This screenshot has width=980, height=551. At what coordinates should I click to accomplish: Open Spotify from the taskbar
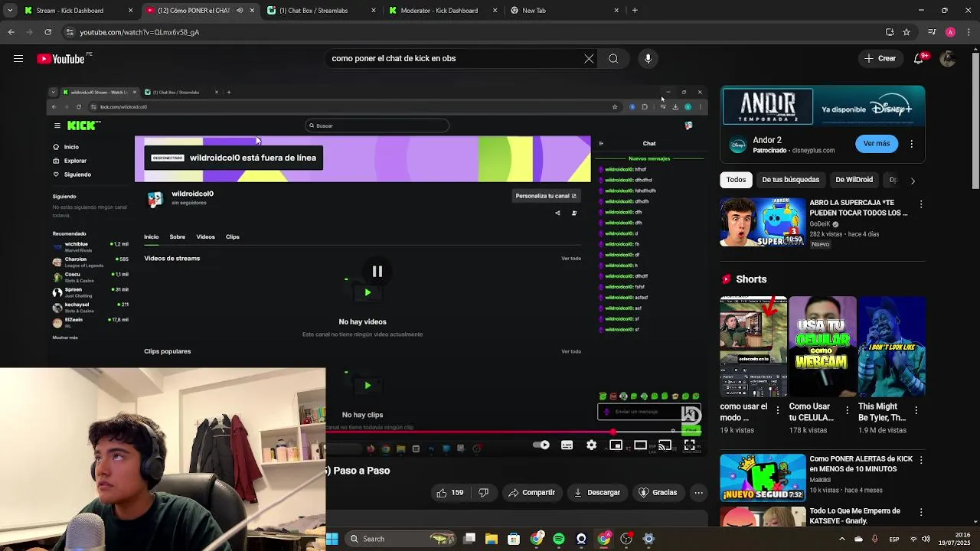pyautogui.click(x=559, y=539)
